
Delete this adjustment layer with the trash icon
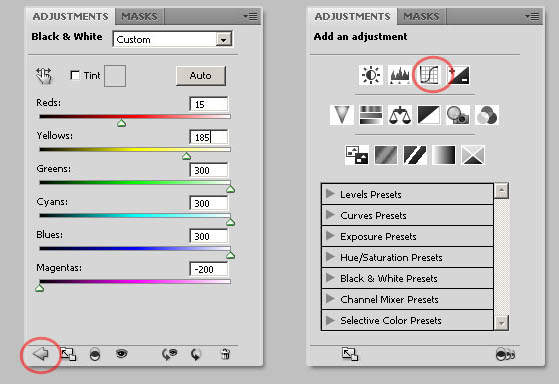click(225, 354)
